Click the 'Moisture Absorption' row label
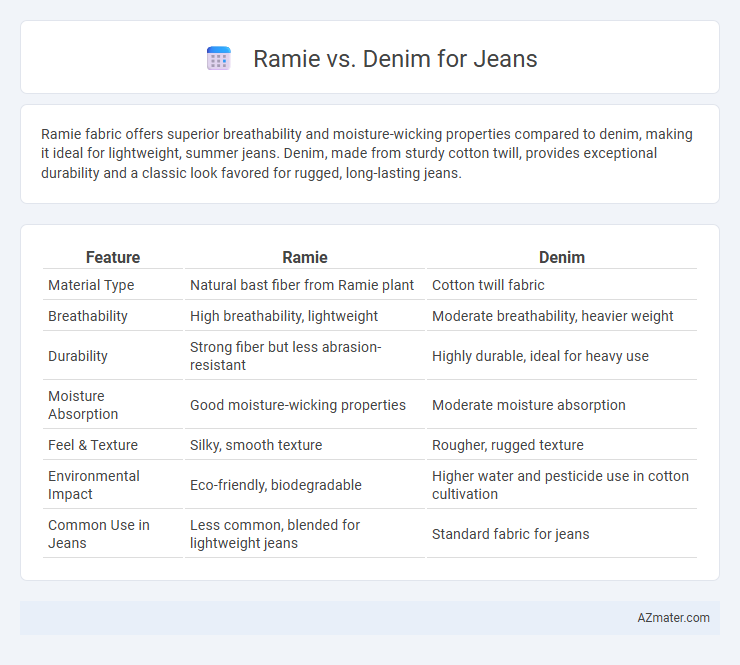 pos(83,405)
